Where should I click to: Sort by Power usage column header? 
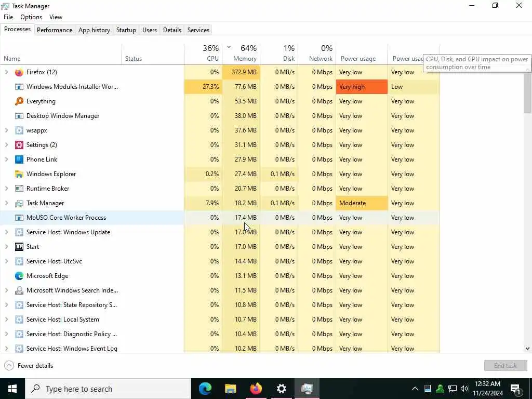pos(362,54)
